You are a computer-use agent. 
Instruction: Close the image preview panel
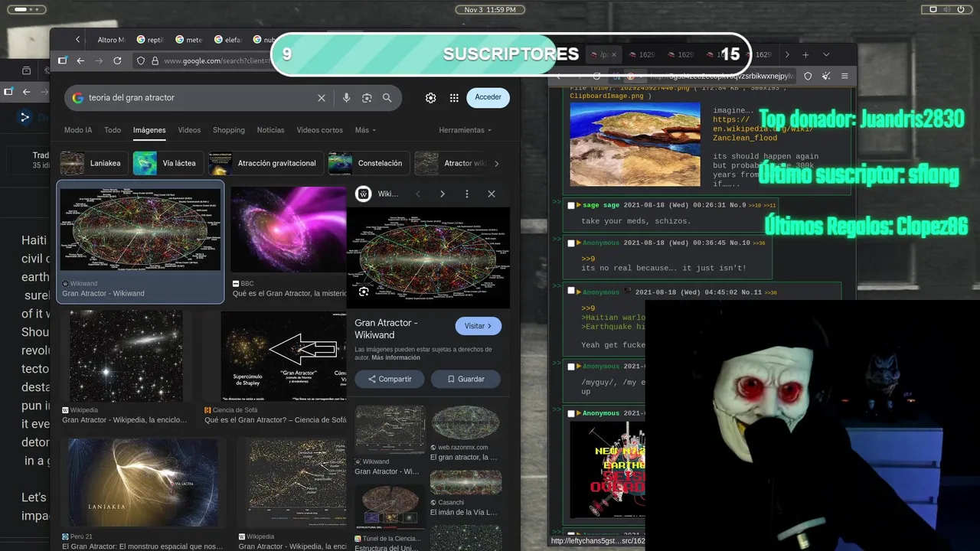pyautogui.click(x=492, y=194)
